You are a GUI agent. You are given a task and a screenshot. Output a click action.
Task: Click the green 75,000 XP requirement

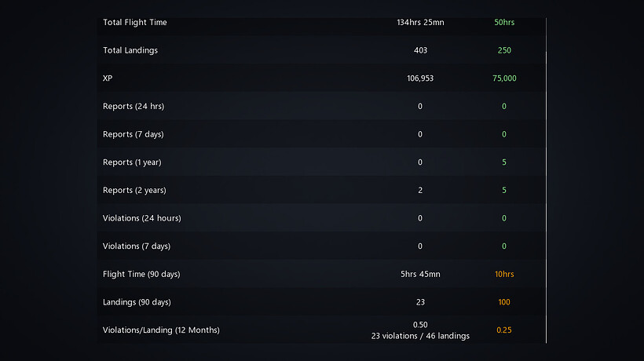(504, 78)
